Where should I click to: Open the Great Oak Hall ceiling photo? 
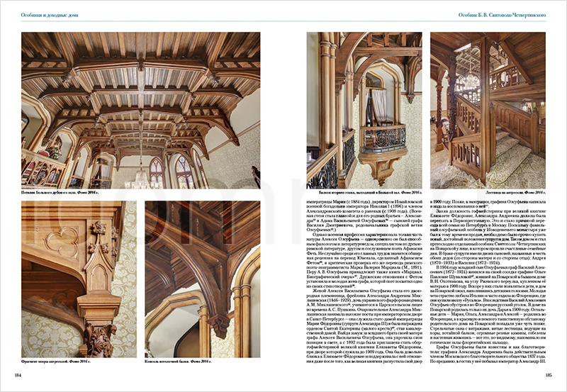[140, 111]
